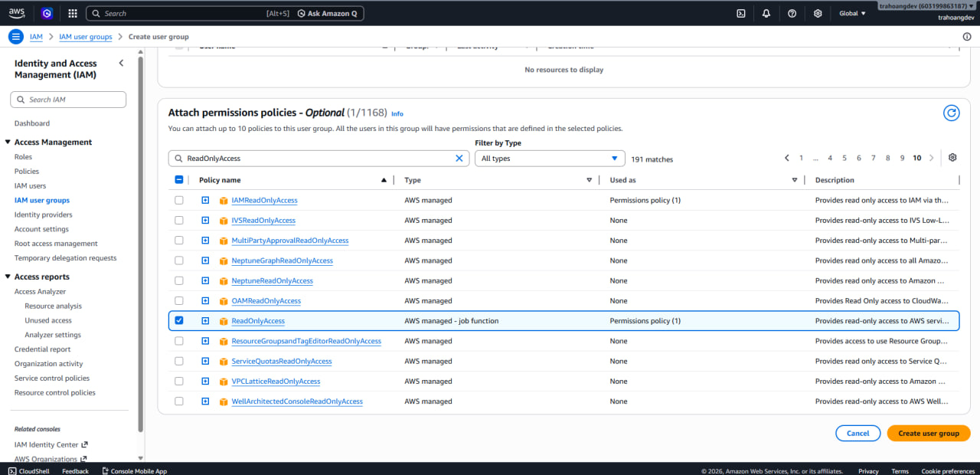This screenshot has width=980, height=475.
Task: Open Cookie preferences in footer
Action: pyautogui.click(x=948, y=471)
